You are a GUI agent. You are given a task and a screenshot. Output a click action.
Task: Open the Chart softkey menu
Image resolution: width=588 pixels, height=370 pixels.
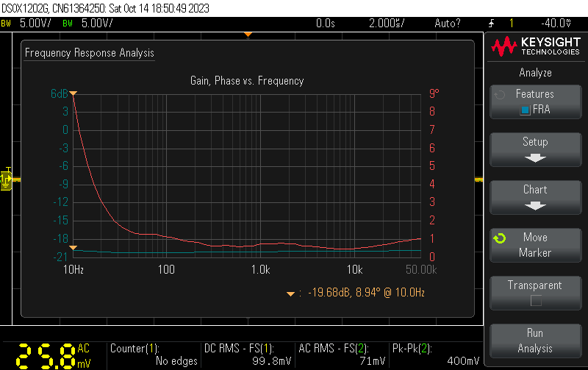click(x=536, y=197)
